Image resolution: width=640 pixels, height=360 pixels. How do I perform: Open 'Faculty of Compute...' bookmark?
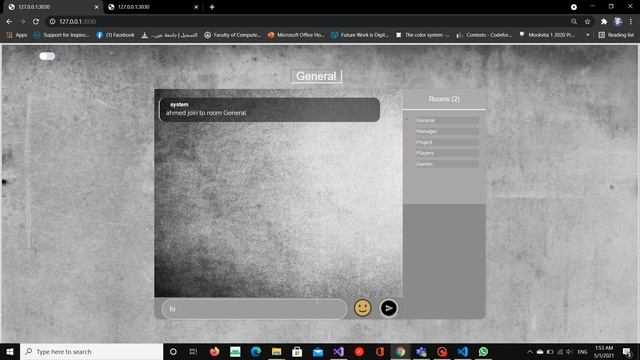click(232, 35)
